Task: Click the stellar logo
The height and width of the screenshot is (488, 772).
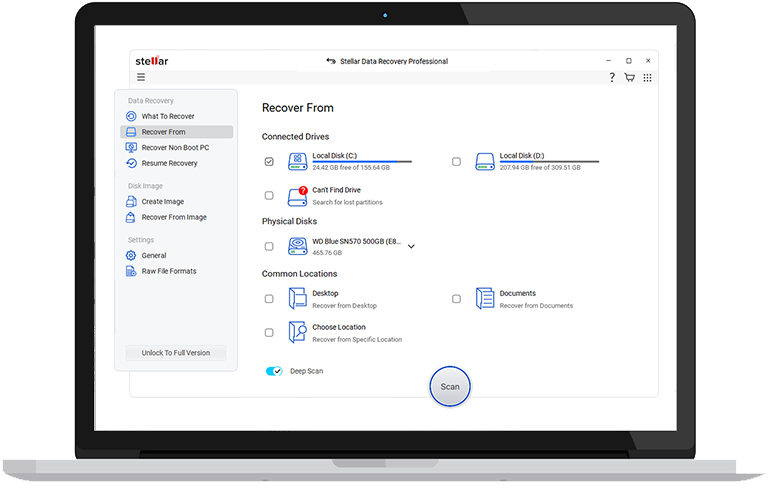Action: pos(152,61)
